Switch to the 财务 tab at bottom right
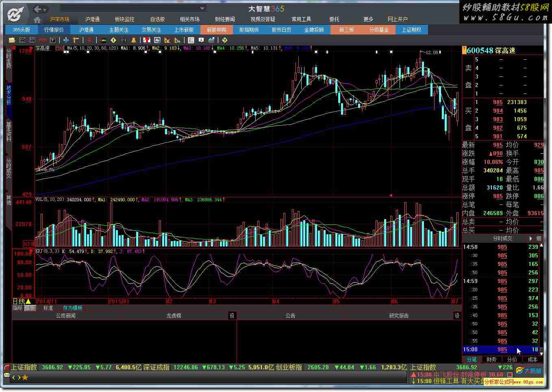 click(491, 359)
